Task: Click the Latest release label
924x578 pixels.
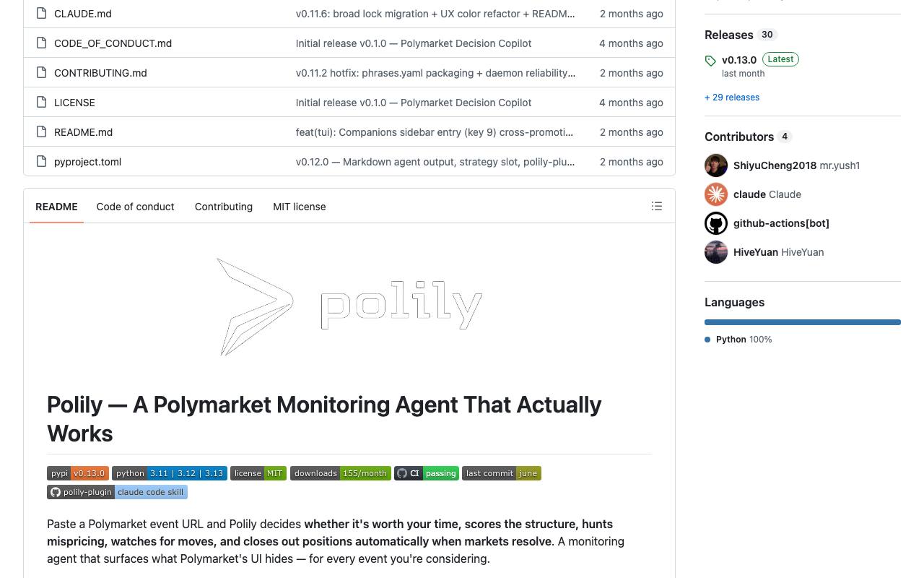Action: (780, 59)
